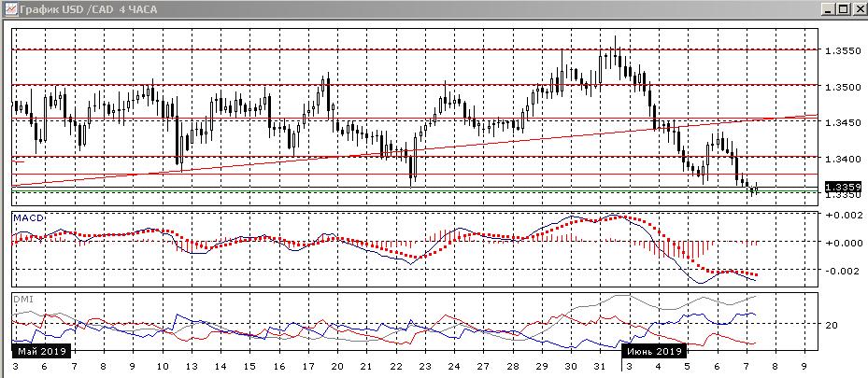Click date 13 on the time axis
Image resolution: width=868 pixels, height=378 pixels.
(190, 368)
